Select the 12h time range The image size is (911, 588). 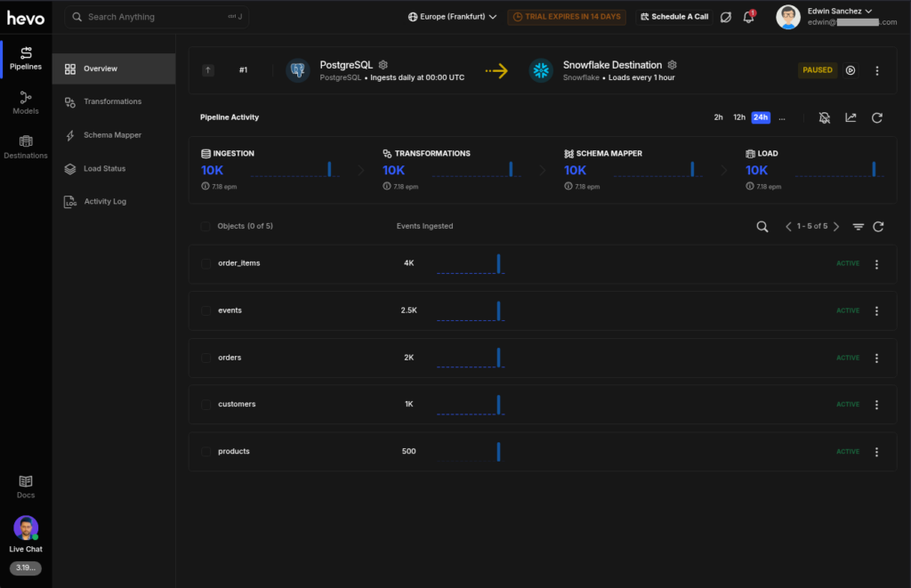(x=739, y=117)
